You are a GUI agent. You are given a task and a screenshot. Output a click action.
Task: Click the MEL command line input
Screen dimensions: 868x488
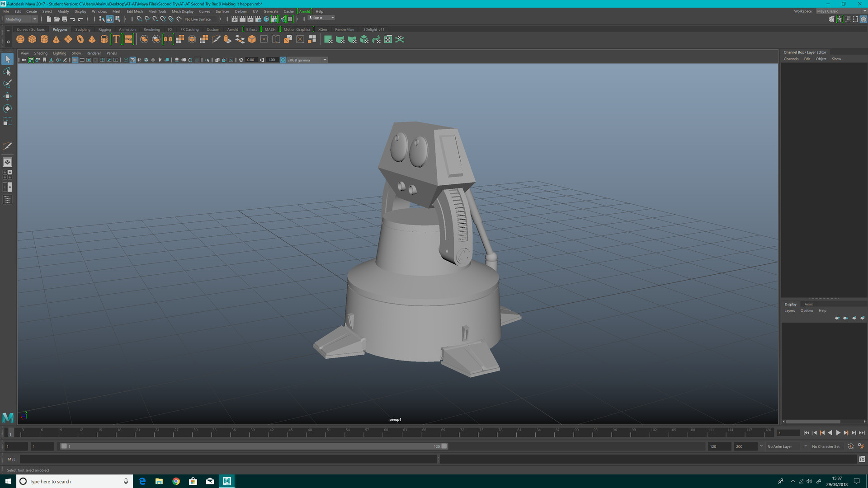pos(228,459)
